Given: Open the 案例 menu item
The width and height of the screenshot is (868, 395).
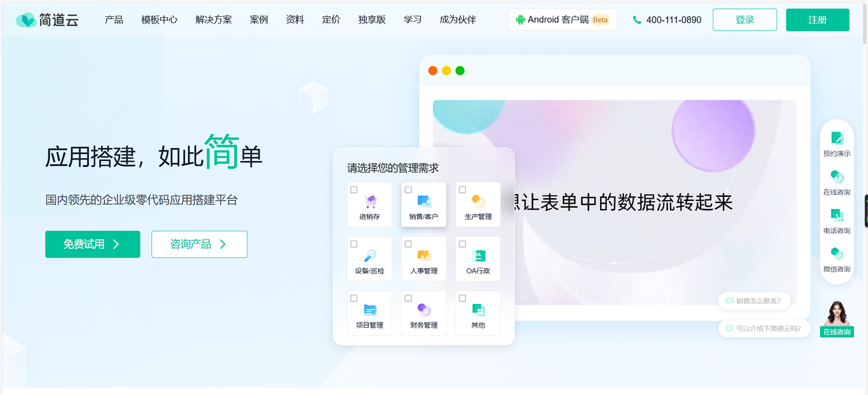Looking at the screenshot, I should point(259,20).
